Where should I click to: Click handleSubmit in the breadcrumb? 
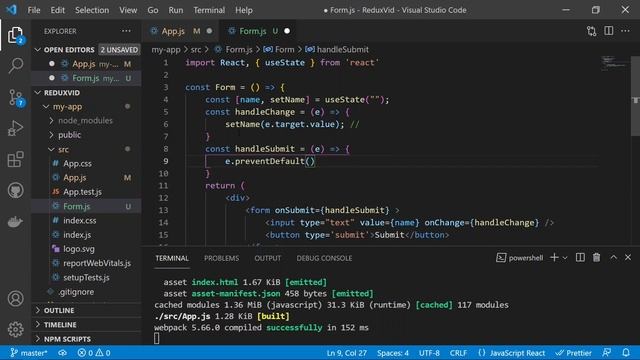tap(342, 49)
